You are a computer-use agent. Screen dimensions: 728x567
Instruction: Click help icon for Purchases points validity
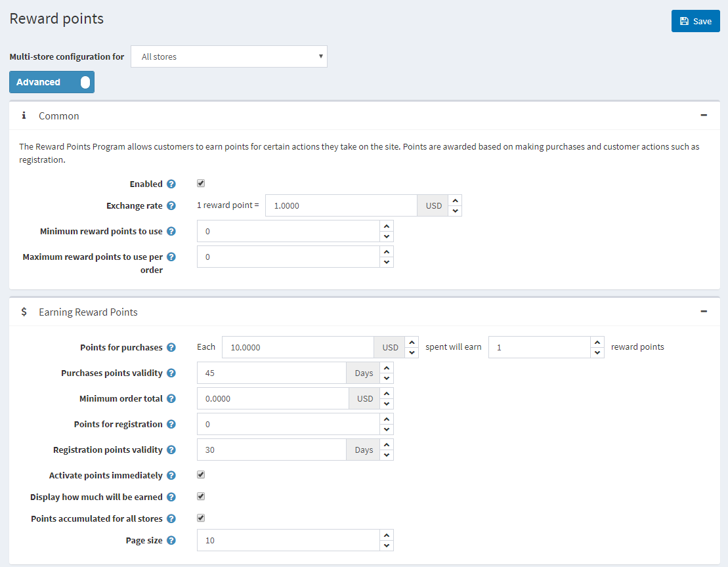(171, 373)
